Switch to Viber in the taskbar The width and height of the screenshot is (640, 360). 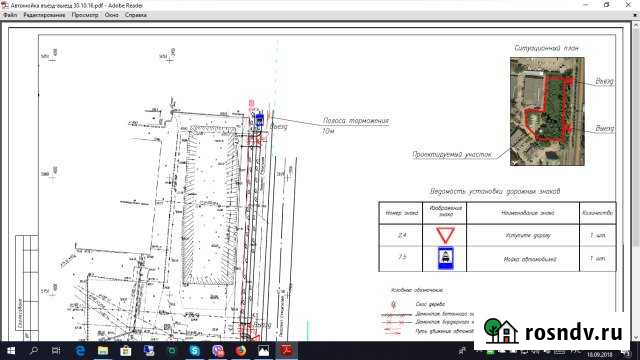218,351
